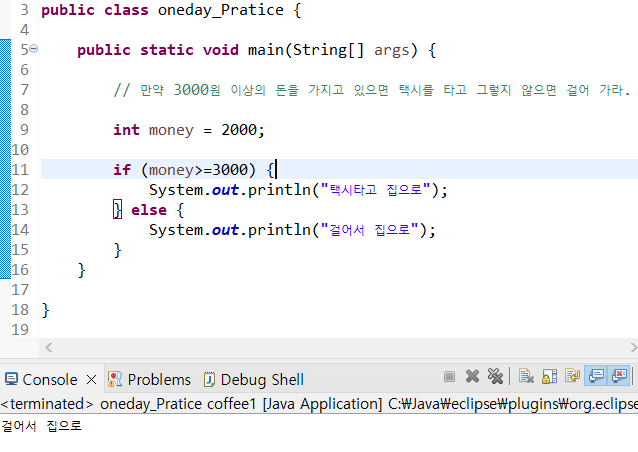Click the terminated launch description in Console

pos(319,404)
